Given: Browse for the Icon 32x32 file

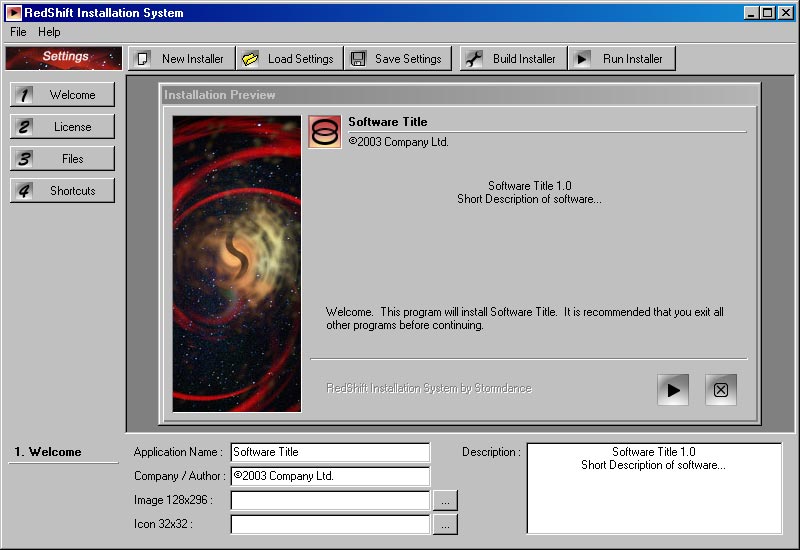Looking at the screenshot, I should pos(445,524).
